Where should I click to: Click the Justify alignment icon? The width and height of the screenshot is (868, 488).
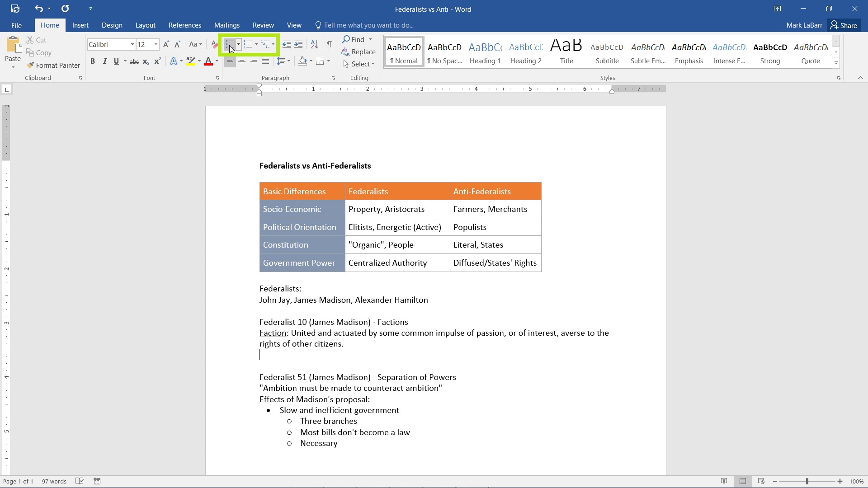[265, 61]
